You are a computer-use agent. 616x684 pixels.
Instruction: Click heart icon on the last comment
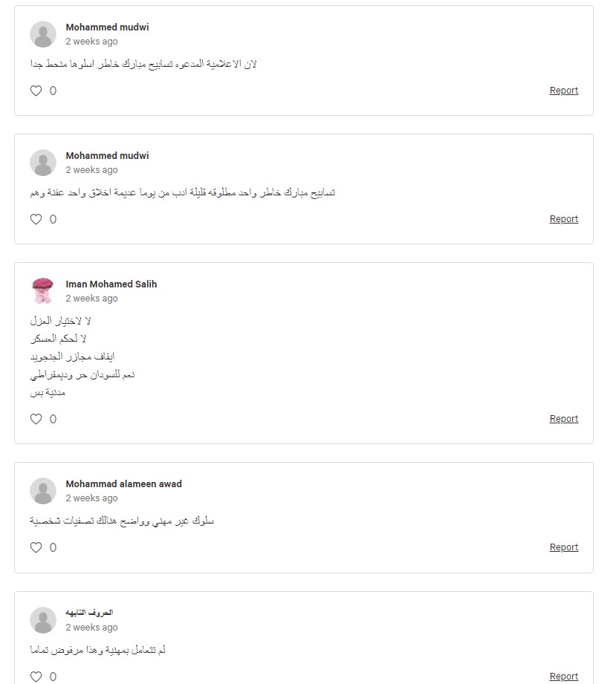tap(36, 677)
